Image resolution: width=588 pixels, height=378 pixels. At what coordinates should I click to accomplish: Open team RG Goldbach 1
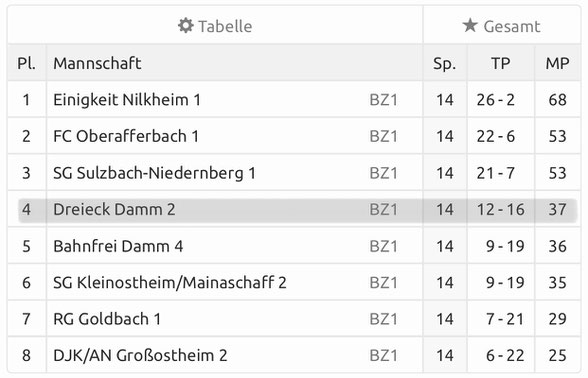[107, 319]
